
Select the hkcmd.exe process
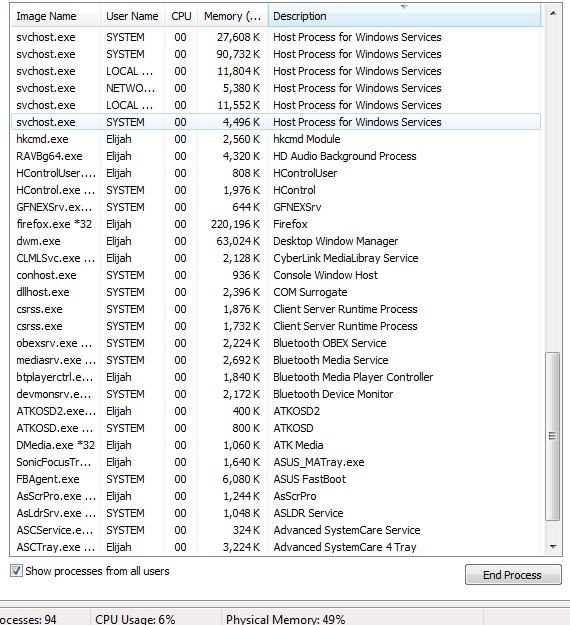point(276,139)
